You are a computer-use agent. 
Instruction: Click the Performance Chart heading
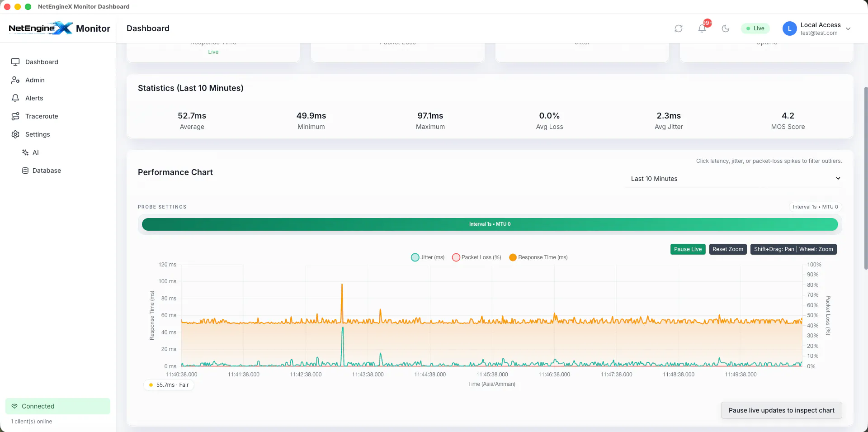pos(175,172)
